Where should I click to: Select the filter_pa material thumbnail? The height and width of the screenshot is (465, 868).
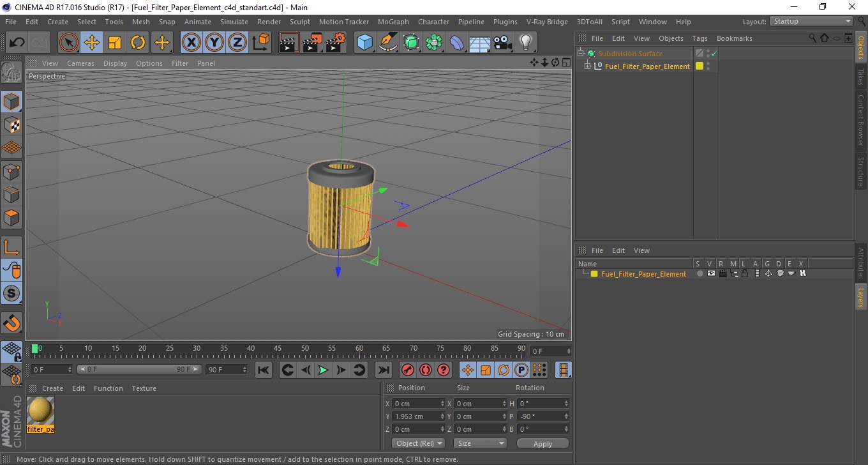coord(40,410)
